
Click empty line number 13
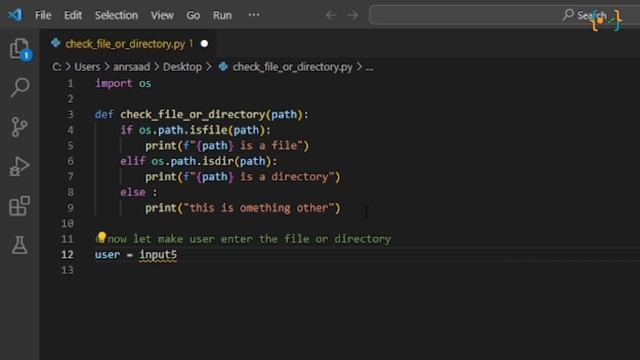click(67, 270)
